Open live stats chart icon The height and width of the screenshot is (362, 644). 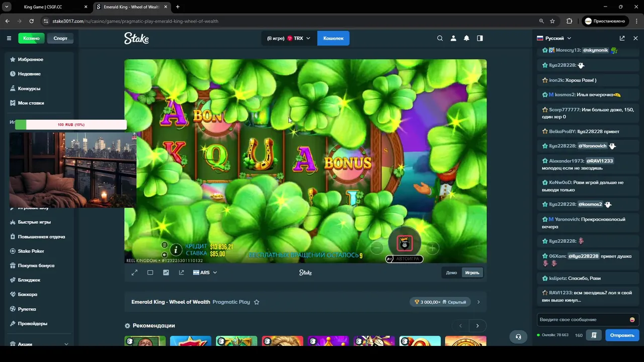166,273
